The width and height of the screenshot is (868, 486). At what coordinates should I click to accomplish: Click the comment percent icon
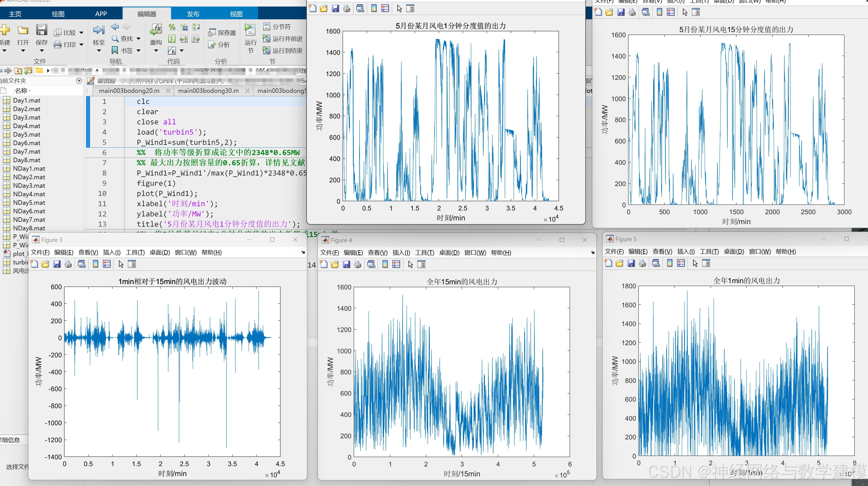(172, 27)
